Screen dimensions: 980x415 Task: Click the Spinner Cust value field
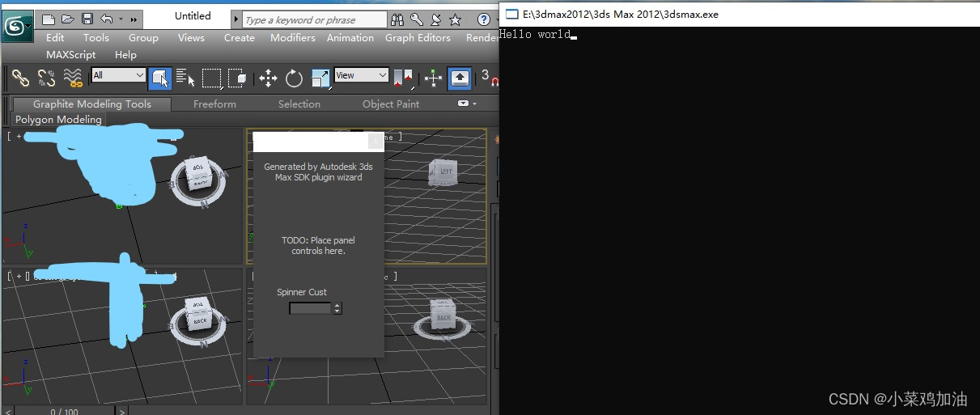coord(310,308)
